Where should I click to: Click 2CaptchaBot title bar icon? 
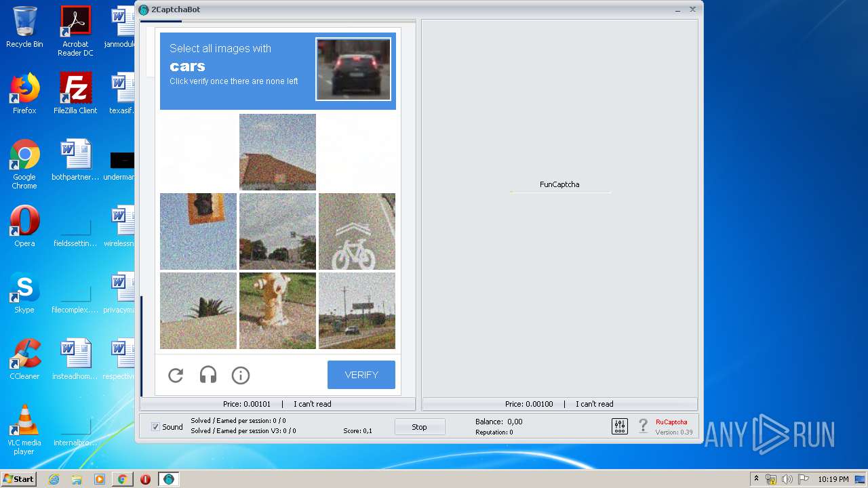pos(144,9)
